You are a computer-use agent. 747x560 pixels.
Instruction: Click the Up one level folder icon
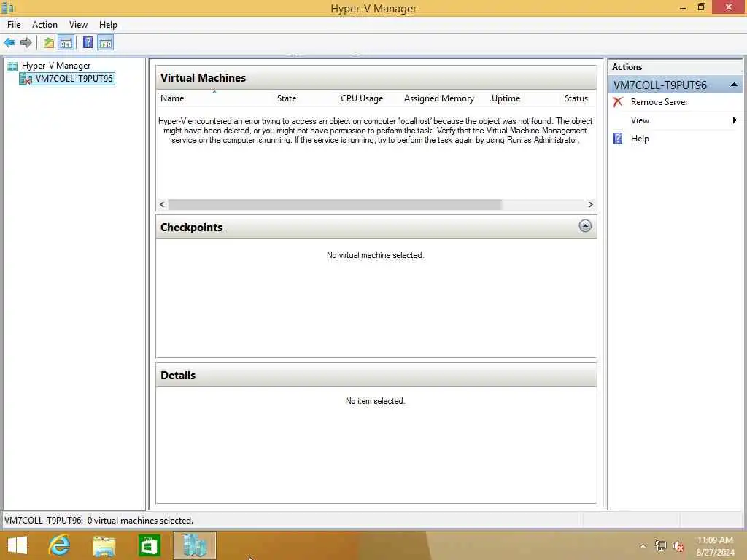point(49,43)
